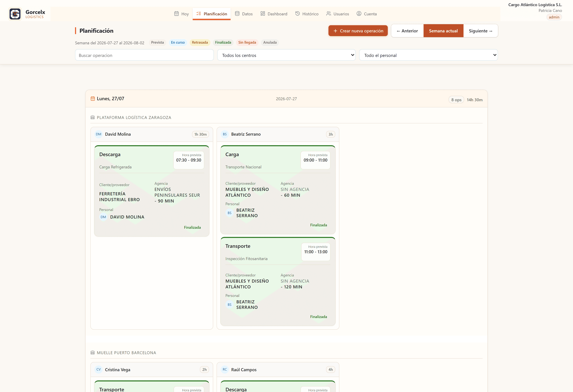Viewport: 573px width, 392px height.
Task: Click the Anulada status legend chip
Action: [270, 42]
